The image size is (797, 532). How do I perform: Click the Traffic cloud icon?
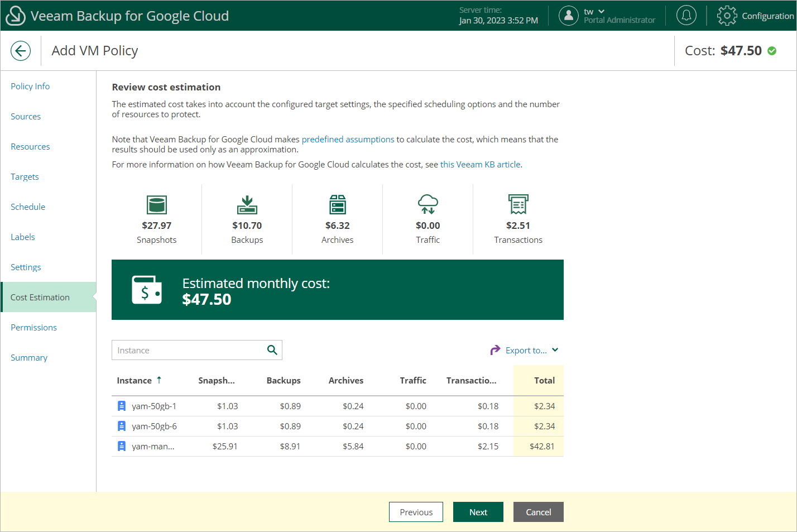[428, 204]
